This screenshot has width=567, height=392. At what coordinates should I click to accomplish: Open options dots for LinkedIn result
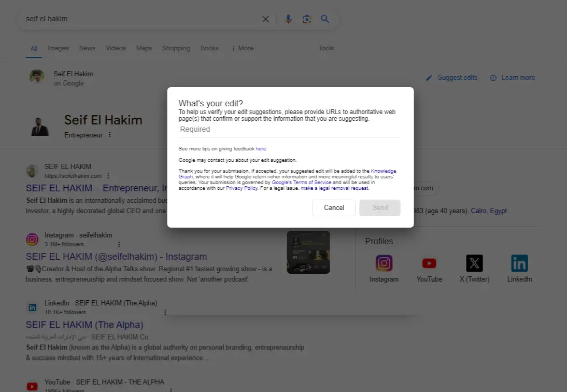[165, 312]
